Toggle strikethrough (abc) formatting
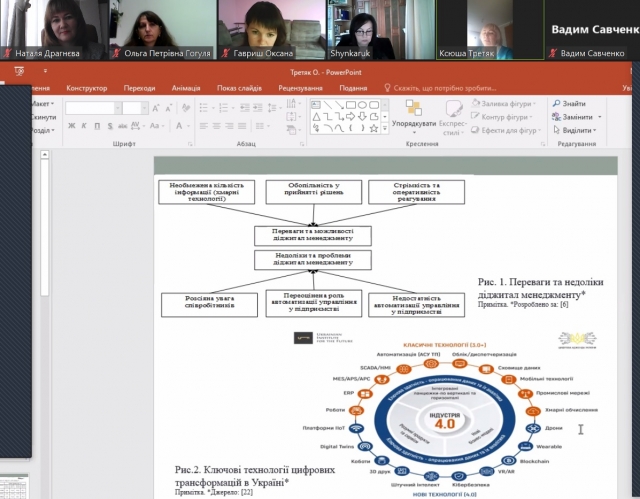 point(123,126)
